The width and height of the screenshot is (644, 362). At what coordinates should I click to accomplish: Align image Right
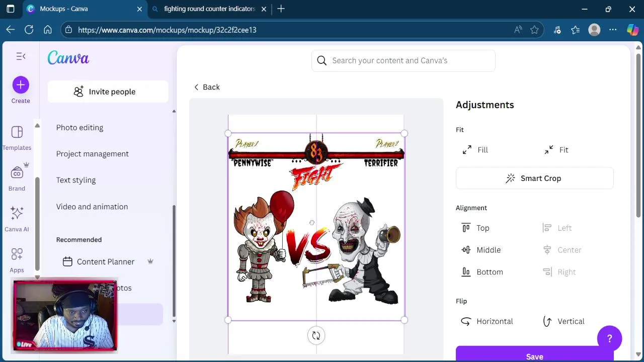[559, 272]
